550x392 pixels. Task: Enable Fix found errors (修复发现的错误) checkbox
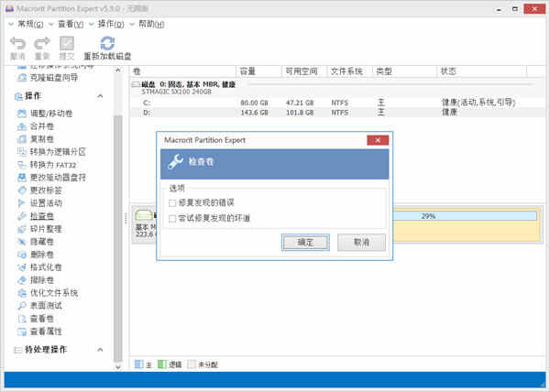point(172,203)
